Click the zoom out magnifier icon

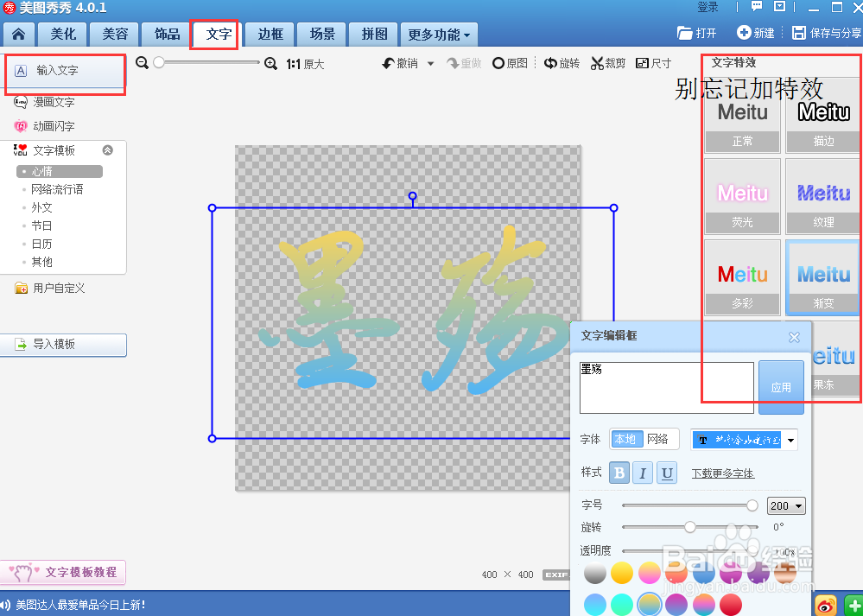coord(142,63)
